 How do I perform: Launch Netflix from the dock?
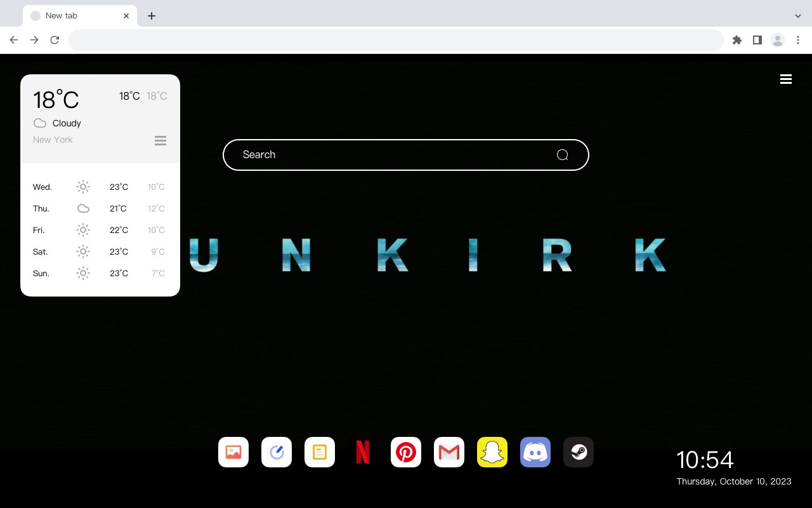click(x=363, y=452)
